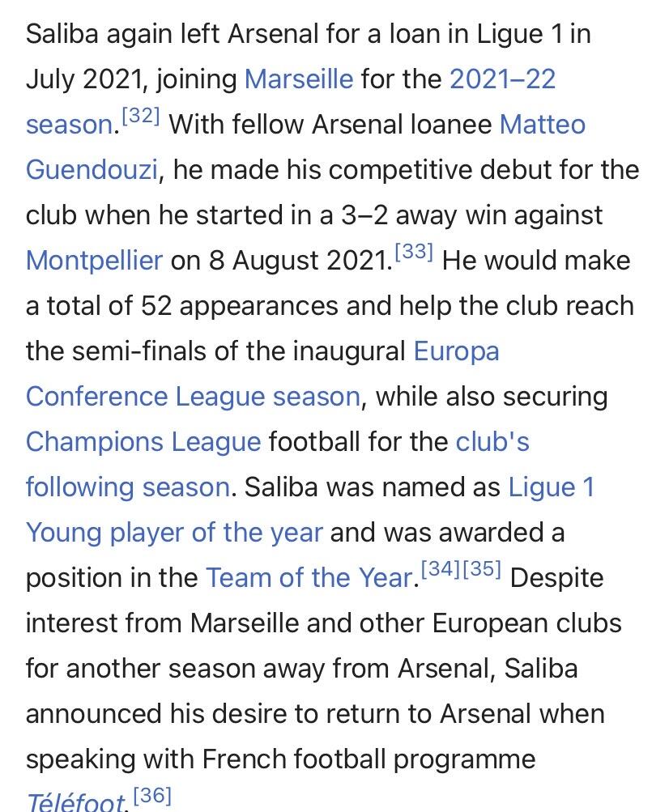
Task: Follow the Montpellier link
Action: tap(94, 261)
